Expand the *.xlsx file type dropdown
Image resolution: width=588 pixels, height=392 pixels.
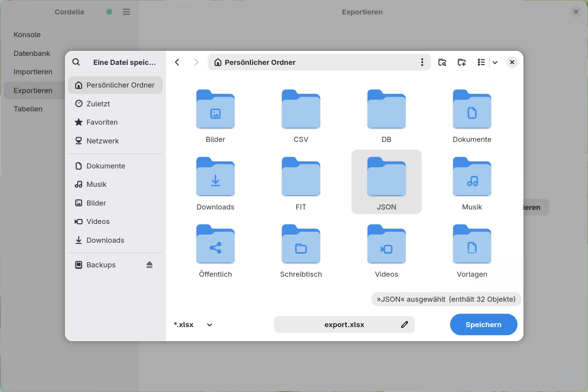point(193,325)
